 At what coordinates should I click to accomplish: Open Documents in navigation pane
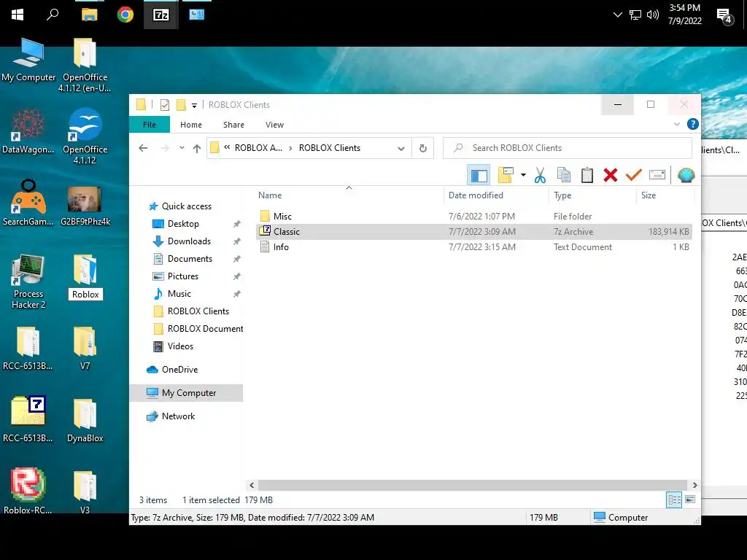190,259
